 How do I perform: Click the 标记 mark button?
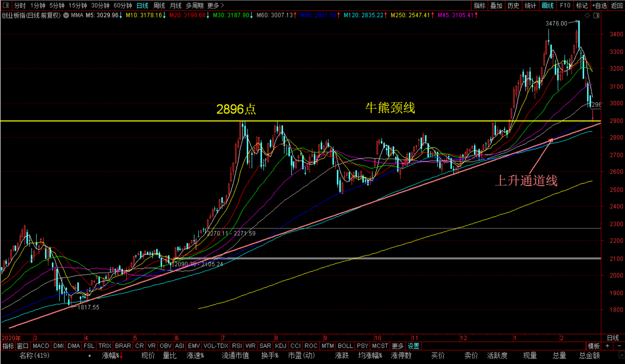(x=582, y=5)
